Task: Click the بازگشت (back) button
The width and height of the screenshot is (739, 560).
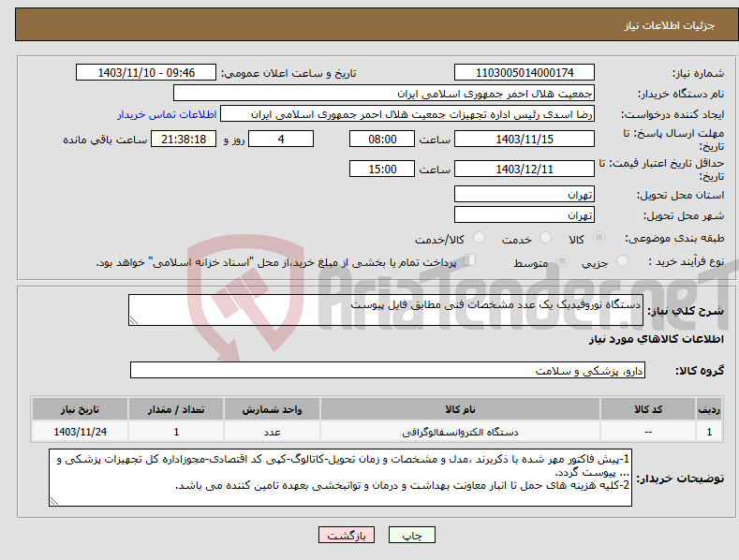Action: coord(347,535)
